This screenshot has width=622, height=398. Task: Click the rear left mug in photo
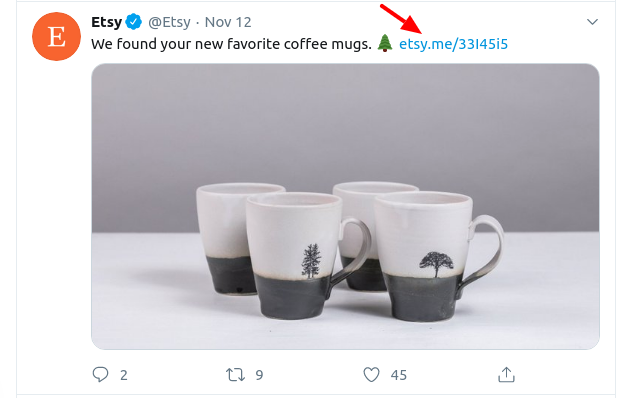[x=226, y=238]
